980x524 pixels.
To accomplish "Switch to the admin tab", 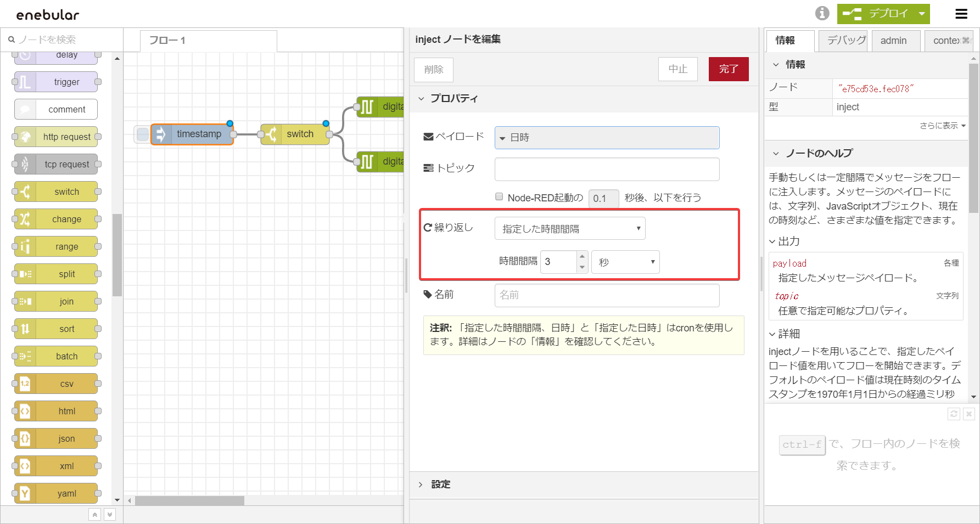I will pyautogui.click(x=893, y=41).
